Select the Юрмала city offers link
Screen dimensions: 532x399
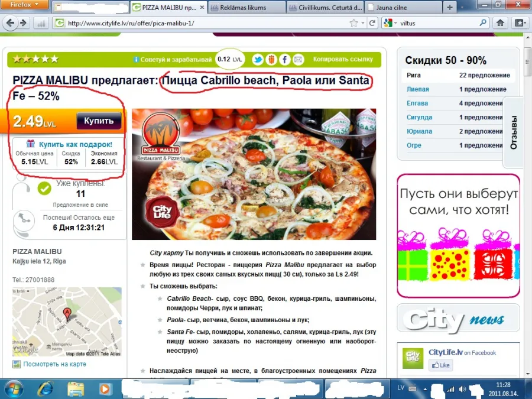click(x=419, y=131)
